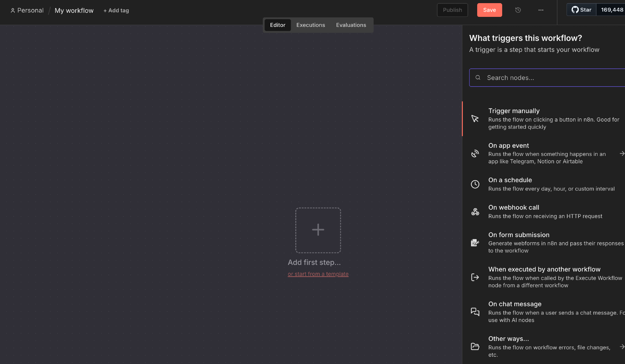Switch to the Evaluations tab

coord(351,25)
